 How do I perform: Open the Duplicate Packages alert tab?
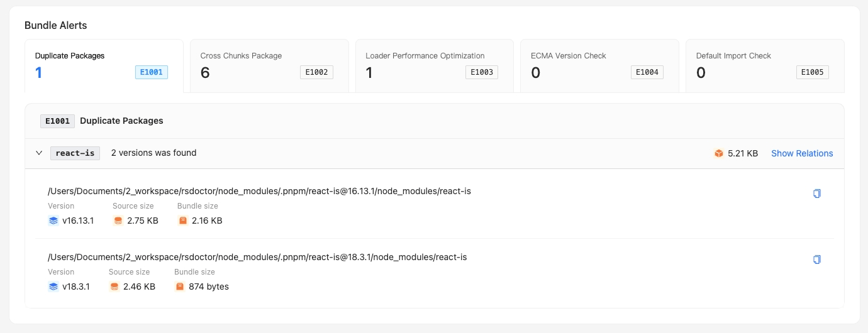[104, 66]
